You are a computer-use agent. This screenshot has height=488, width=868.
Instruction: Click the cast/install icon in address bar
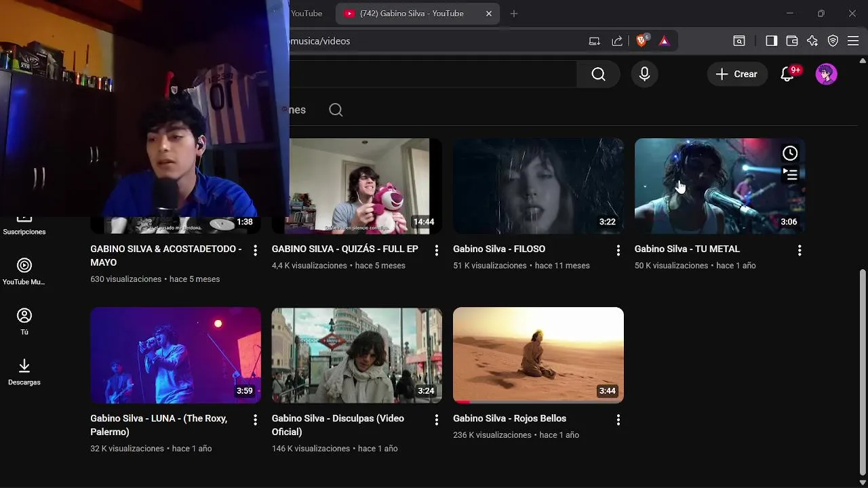(x=594, y=41)
